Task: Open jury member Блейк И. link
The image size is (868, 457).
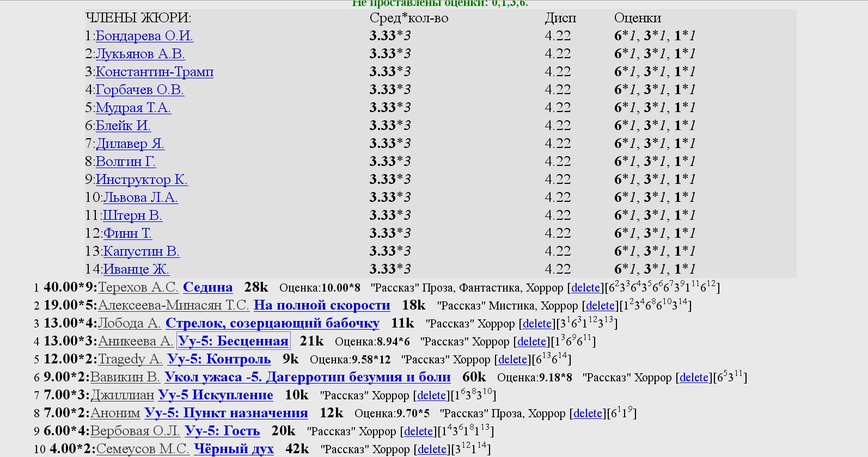Action: coord(123,126)
